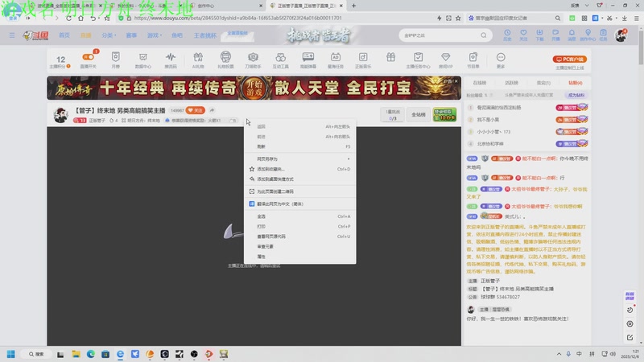Reload page using browser refresh button
Screen dimensions: 644x362
point(68,18)
